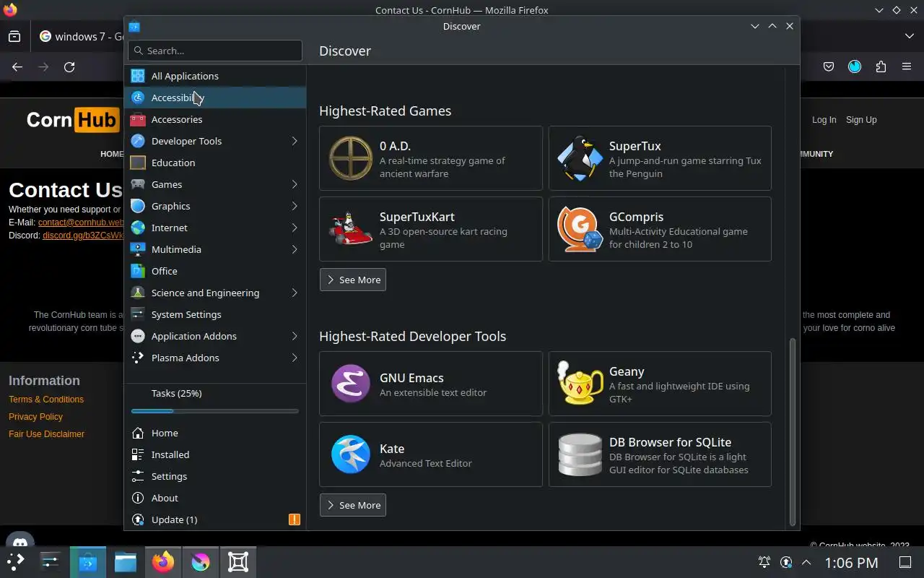Viewport: 924px width, 578px height.
Task: Open the Geany teapot icon
Action: 580,384
